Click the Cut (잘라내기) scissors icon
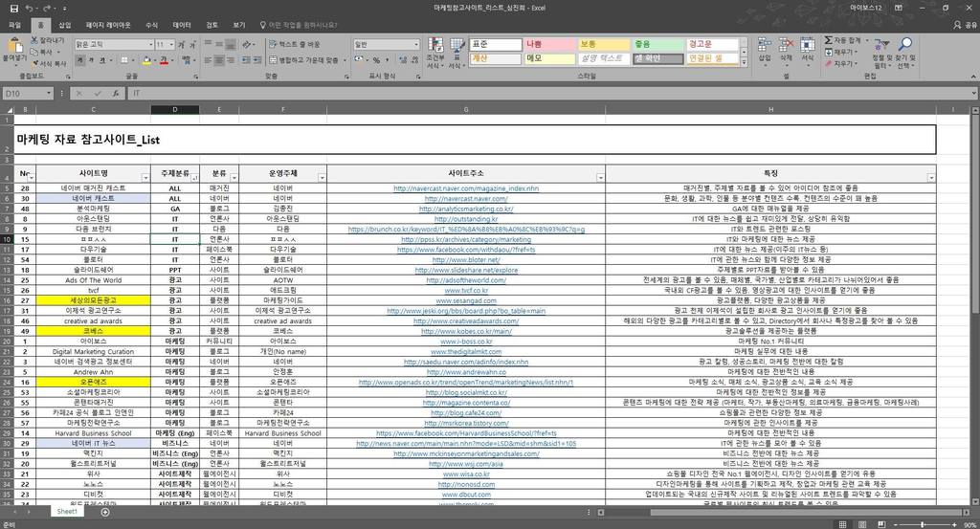 (x=33, y=40)
